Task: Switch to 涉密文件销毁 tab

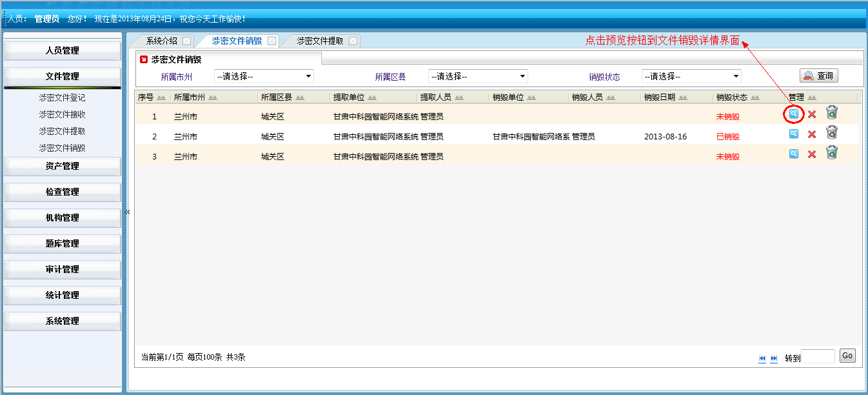Action: point(237,41)
